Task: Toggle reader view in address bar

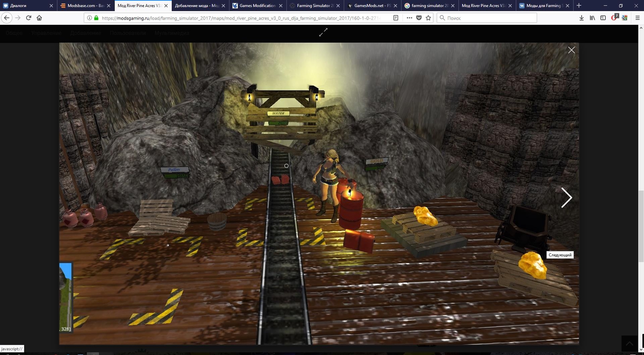Action: [396, 18]
